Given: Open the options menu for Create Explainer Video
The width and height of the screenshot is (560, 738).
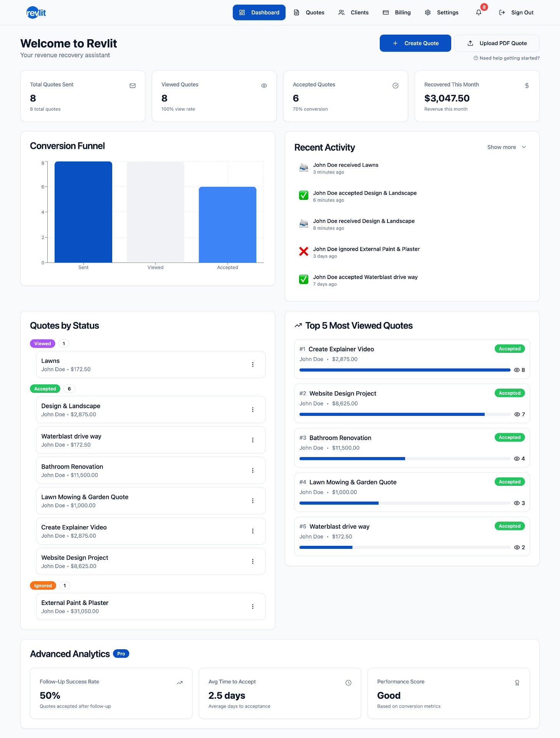Looking at the screenshot, I should [253, 531].
